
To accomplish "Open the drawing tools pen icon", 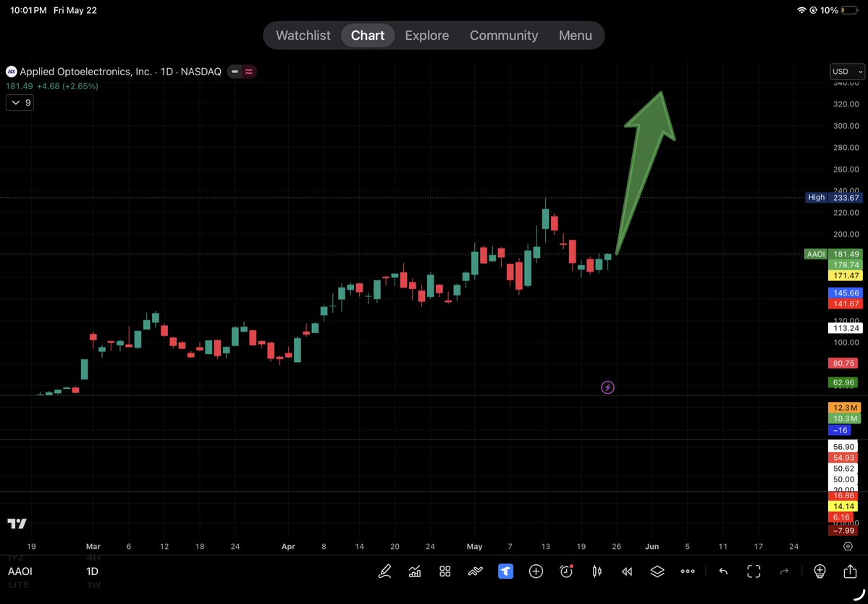I will 384,571.
